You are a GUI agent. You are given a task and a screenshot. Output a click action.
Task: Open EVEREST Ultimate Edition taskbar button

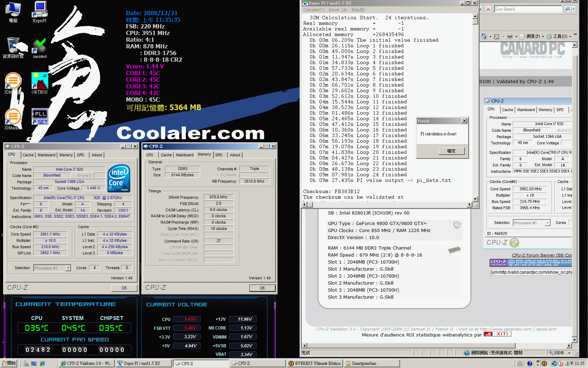[x=315, y=363]
